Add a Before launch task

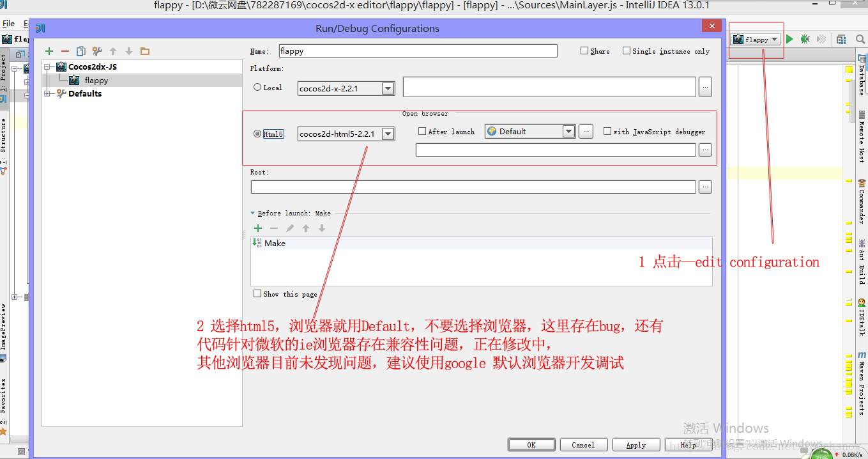(x=258, y=228)
